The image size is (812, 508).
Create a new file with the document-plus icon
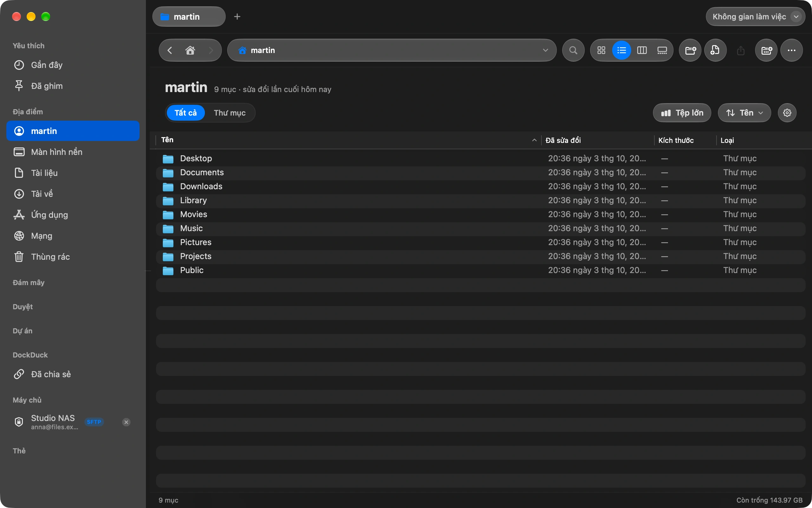tap(715, 50)
